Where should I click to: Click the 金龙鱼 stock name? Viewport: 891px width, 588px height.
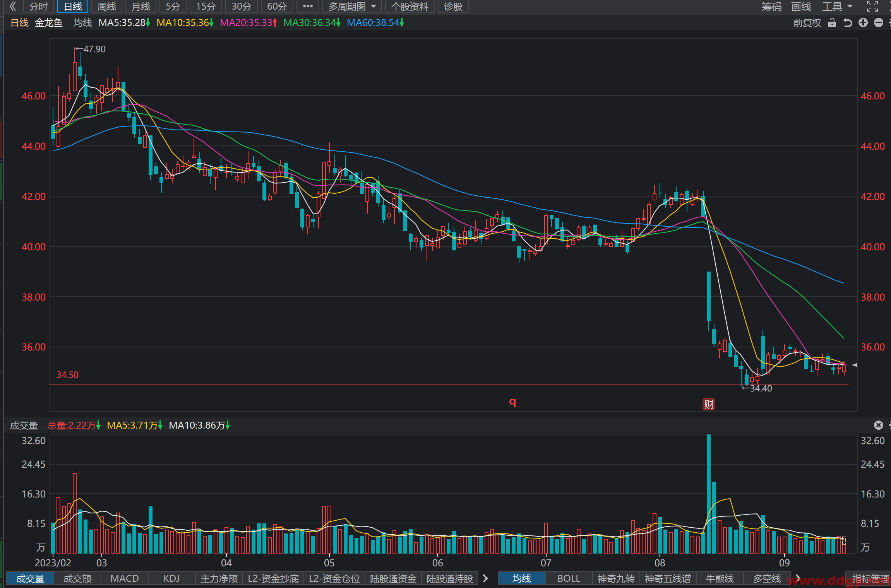pyautogui.click(x=49, y=23)
